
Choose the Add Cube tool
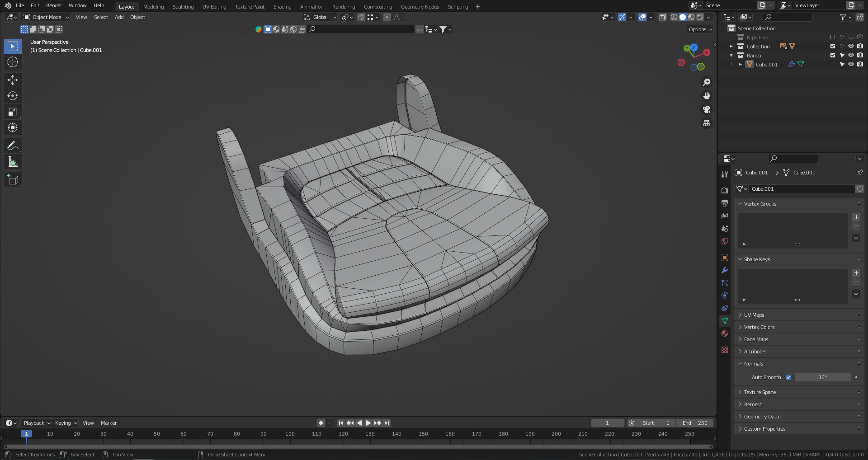point(13,180)
